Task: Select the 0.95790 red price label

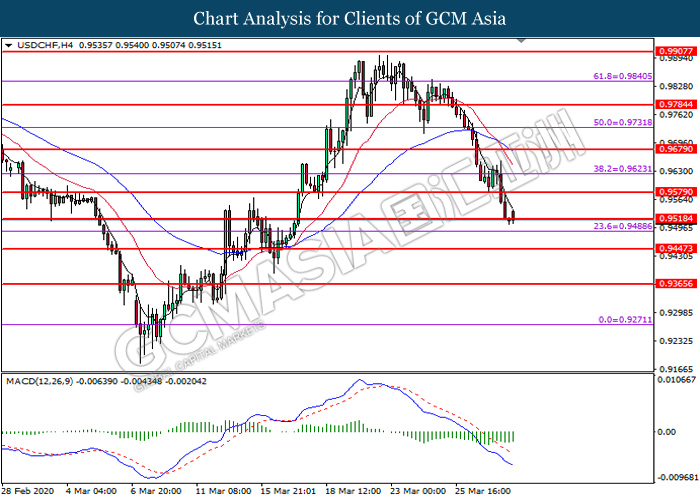Action: tap(676, 192)
